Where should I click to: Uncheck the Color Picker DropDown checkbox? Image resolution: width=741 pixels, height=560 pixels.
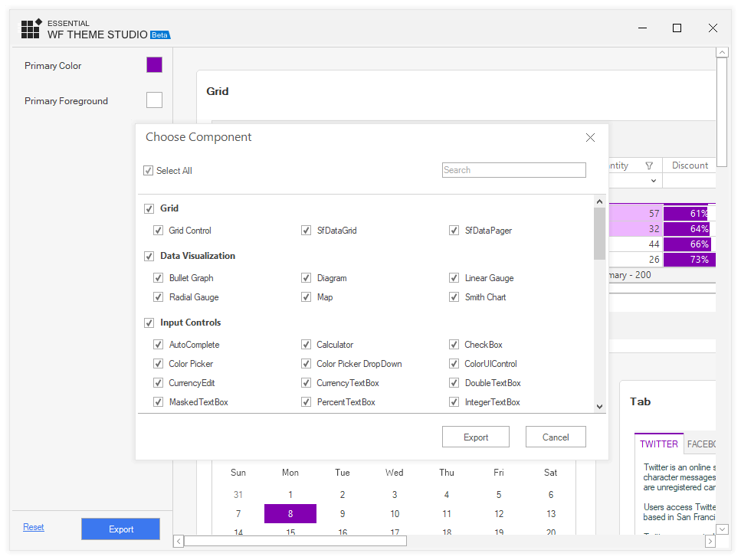coord(307,364)
